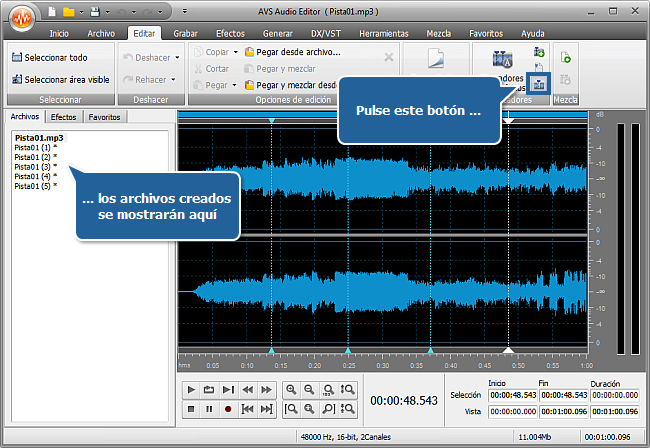Toggle loop playback button

209,390
